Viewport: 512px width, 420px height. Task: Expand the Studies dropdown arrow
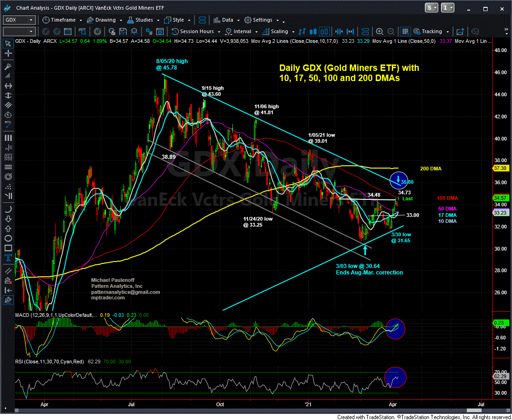[x=158, y=21]
